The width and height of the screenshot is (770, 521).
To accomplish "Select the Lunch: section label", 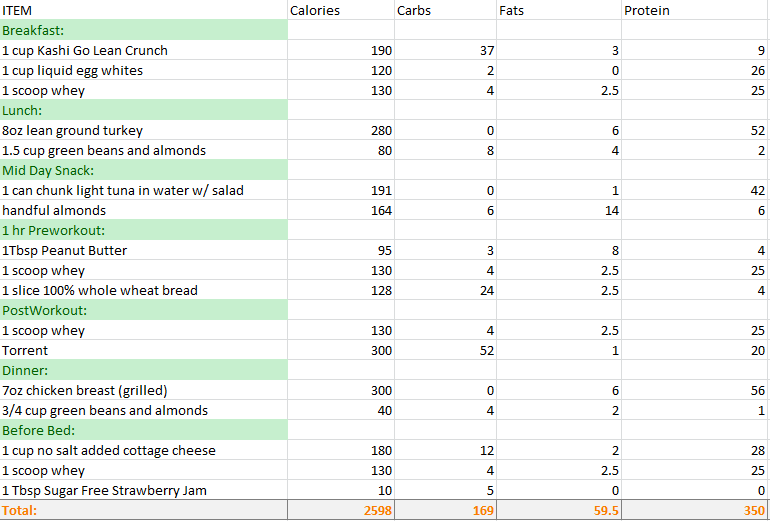I will coord(144,111).
